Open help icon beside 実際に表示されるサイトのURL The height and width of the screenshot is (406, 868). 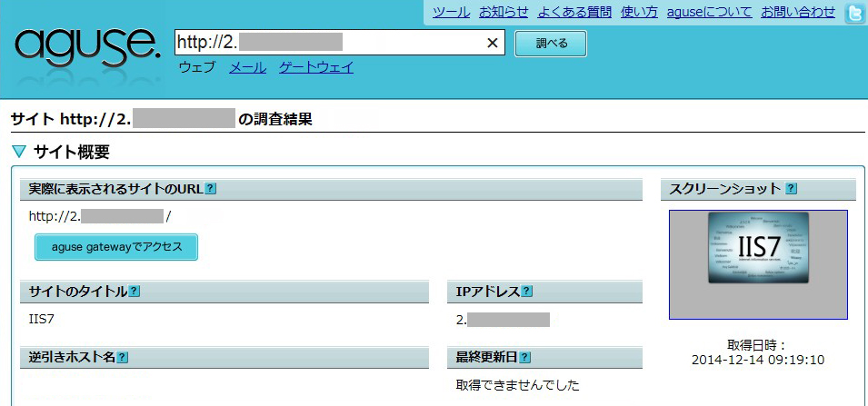211,189
